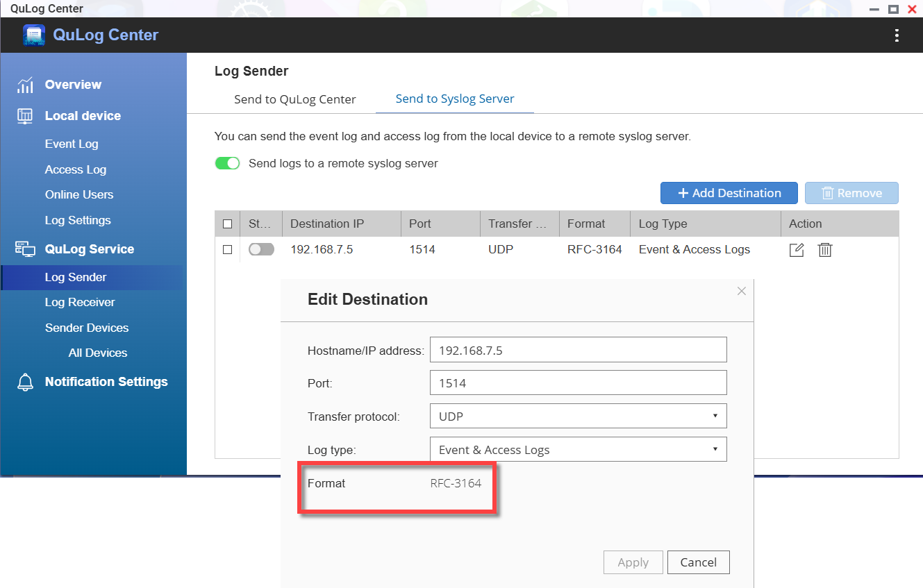Open the Transfer protocol dropdown
923x588 pixels.
pos(578,417)
